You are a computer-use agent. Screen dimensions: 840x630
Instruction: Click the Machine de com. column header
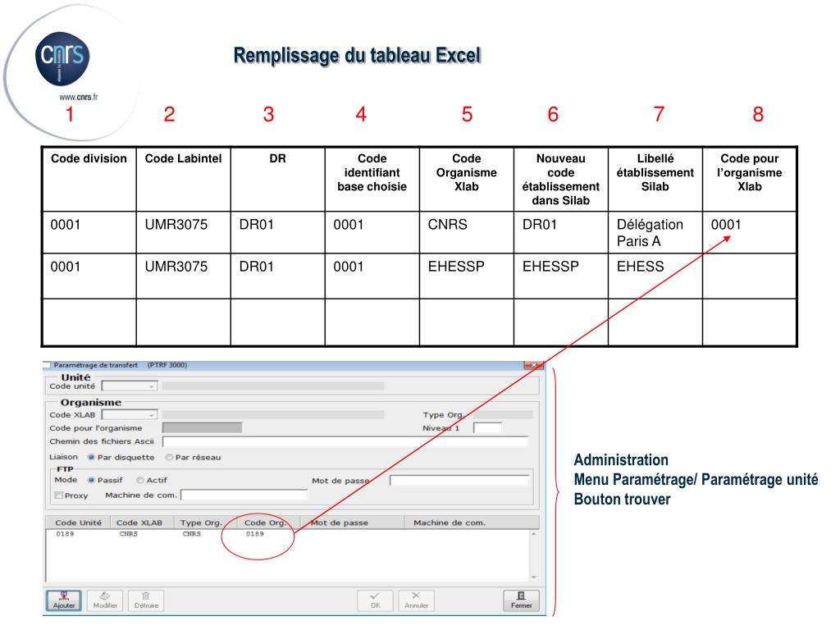point(450,523)
